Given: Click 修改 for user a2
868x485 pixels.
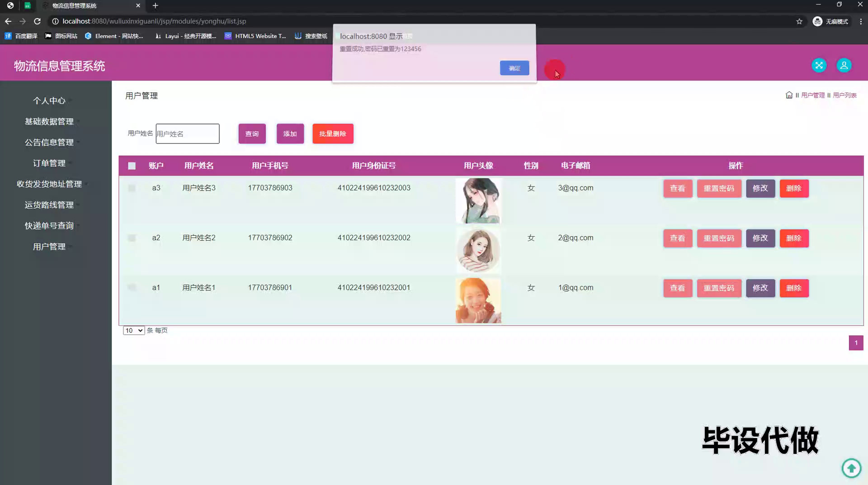Looking at the screenshot, I should pos(760,238).
